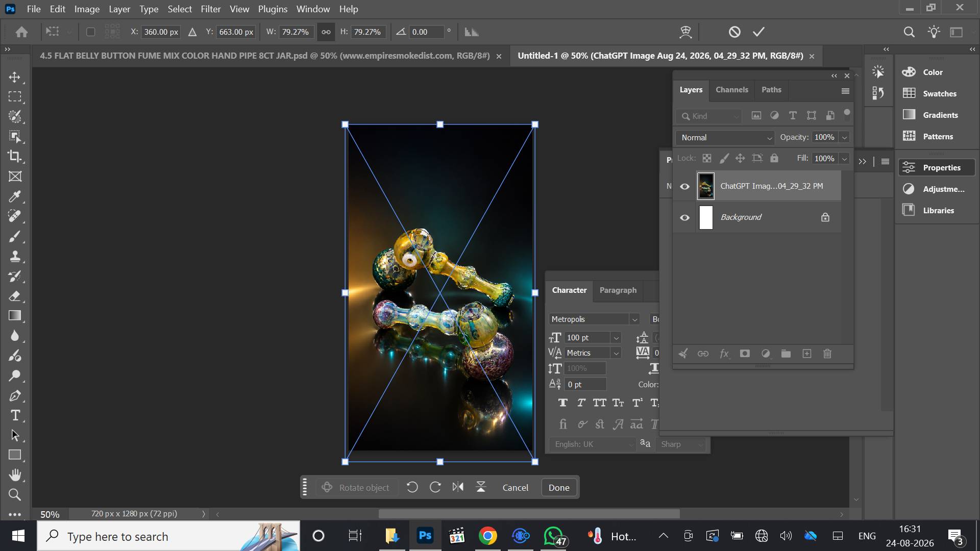Toggle the aspect ratio link between W and H
The image size is (980, 551).
coord(326,32)
